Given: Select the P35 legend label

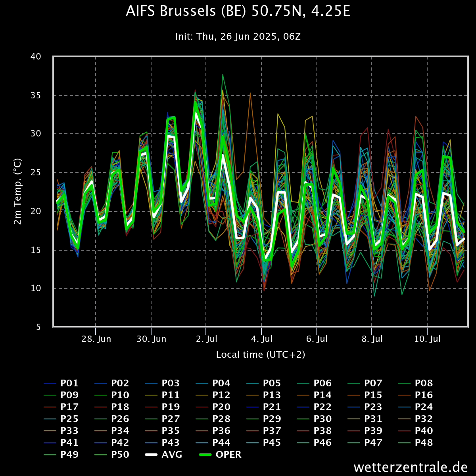Looking at the screenshot, I should click(x=163, y=431).
